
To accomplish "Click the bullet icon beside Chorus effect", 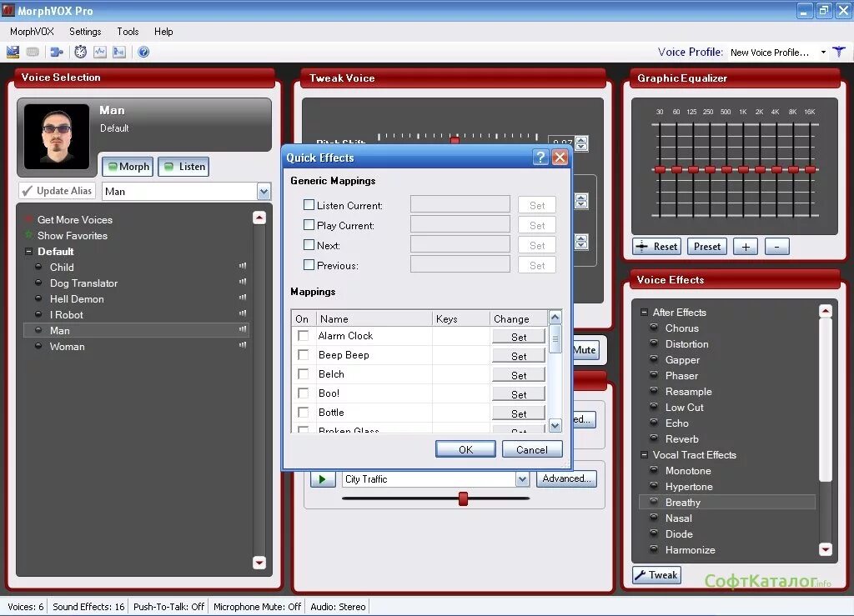I will point(654,328).
